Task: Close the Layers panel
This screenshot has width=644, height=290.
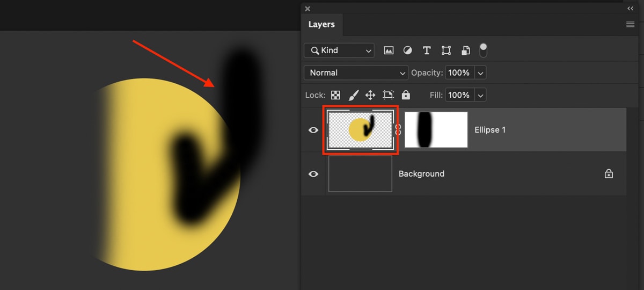Action: (x=308, y=9)
